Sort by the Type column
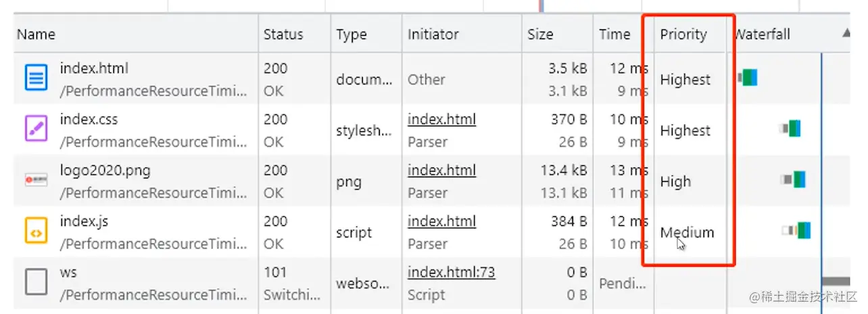The width and height of the screenshot is (868, 314). point(352,35)
